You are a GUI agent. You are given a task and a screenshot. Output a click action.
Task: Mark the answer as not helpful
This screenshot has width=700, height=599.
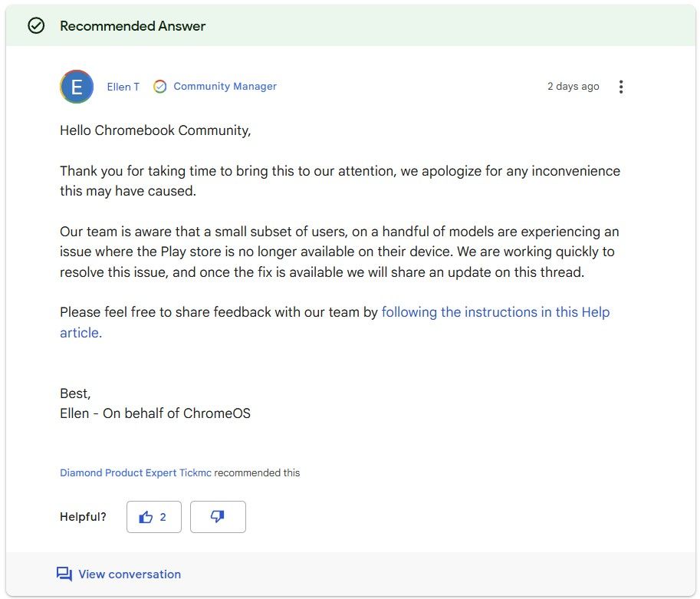(x=218, y=517)
